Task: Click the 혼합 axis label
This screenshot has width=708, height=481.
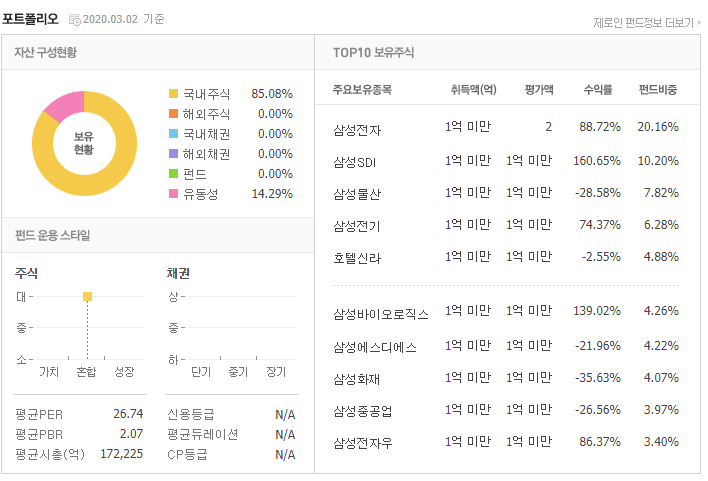Action: [86, 372]
